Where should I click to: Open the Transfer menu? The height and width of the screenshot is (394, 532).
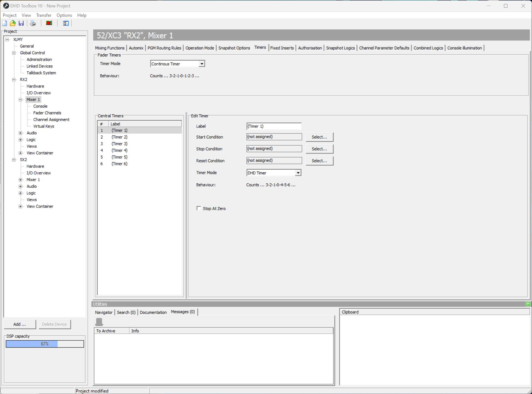click(x=44, y=15)
